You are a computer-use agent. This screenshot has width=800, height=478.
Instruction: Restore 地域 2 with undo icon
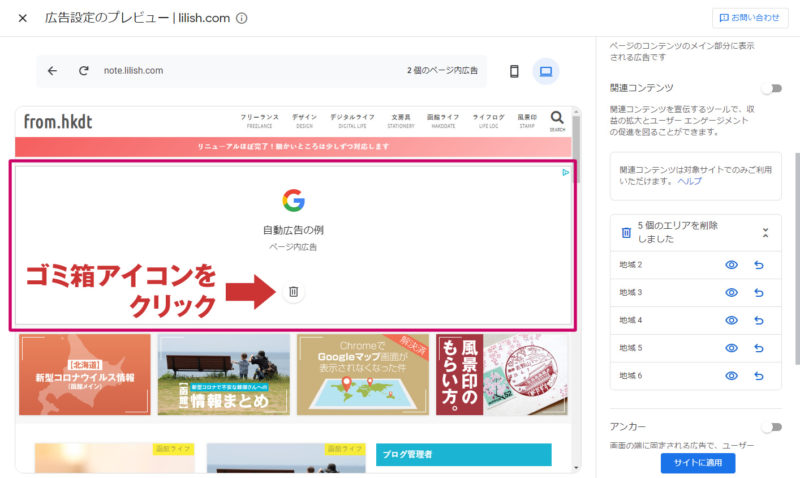coord(759,265)
